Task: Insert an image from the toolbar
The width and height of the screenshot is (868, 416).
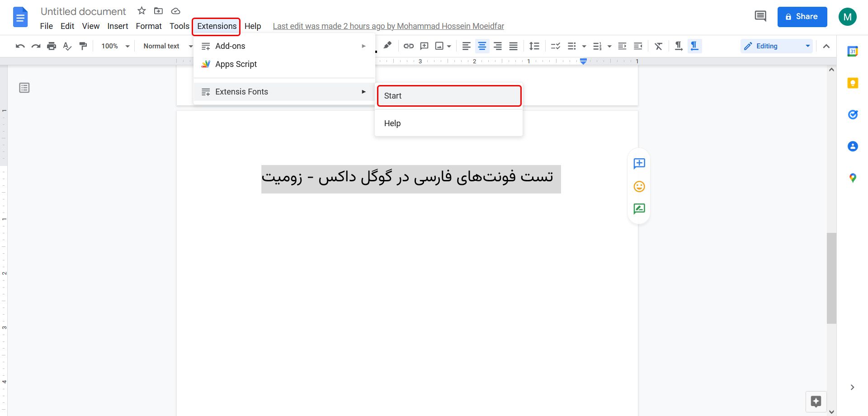Action: 439,46
